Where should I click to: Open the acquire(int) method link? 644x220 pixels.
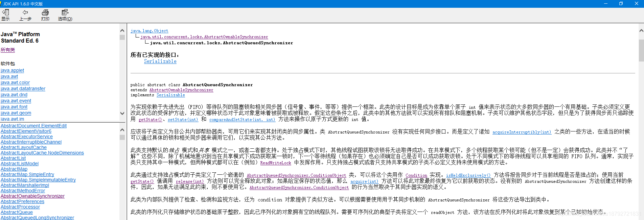coord(364,181)
